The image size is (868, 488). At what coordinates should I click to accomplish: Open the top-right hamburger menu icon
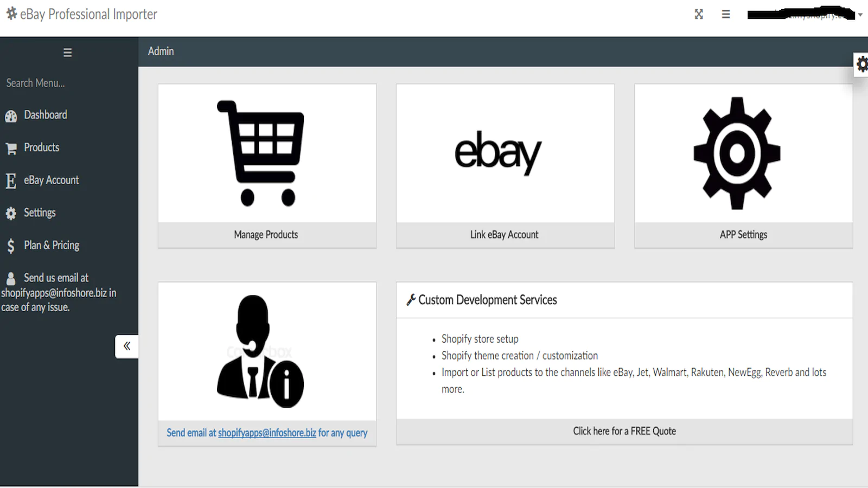(x=726, y=14)
